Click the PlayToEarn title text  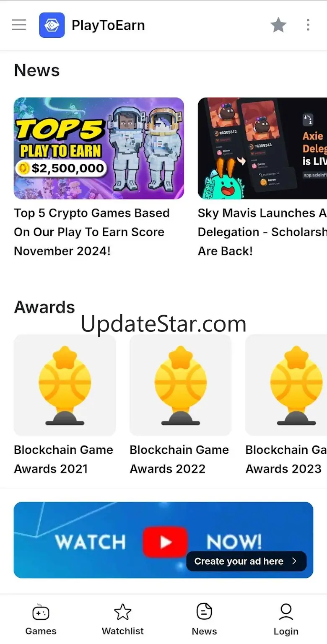click(108, 26)
